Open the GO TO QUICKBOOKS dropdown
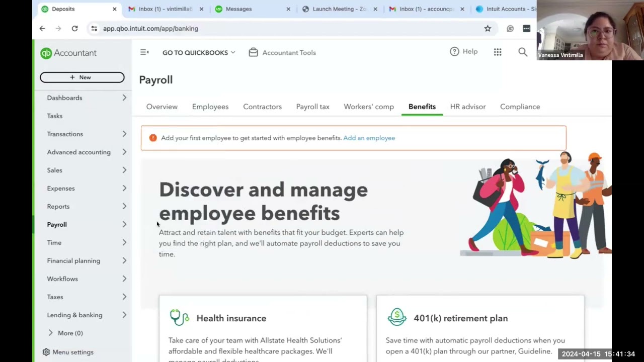Viewport: 644px width, 362px height. click(199, 52)
